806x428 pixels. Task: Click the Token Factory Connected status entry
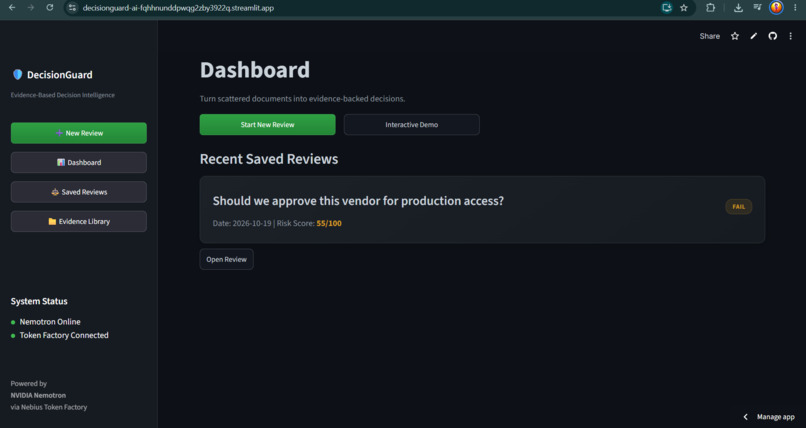64,335
